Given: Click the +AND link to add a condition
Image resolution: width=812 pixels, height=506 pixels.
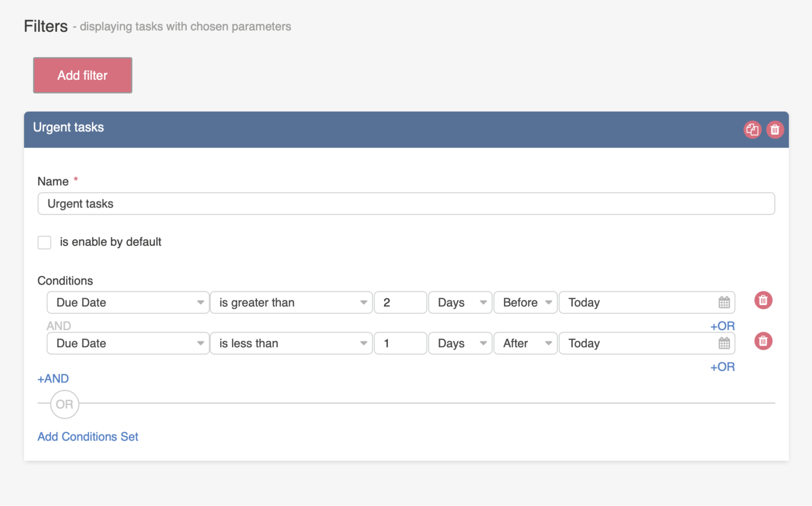Looking at the screenshot, I should point(52,378).
